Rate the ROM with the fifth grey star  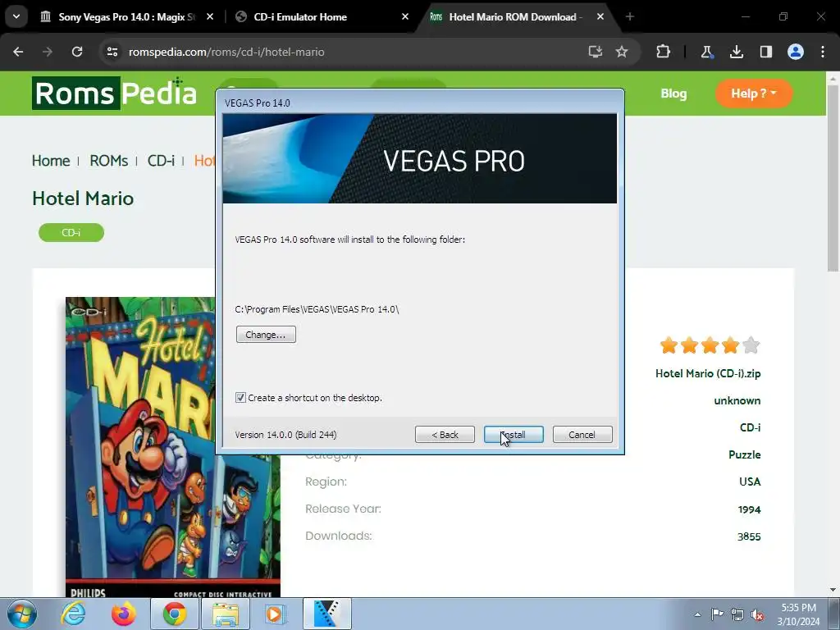pyautogui.click(x=751, y=345)
